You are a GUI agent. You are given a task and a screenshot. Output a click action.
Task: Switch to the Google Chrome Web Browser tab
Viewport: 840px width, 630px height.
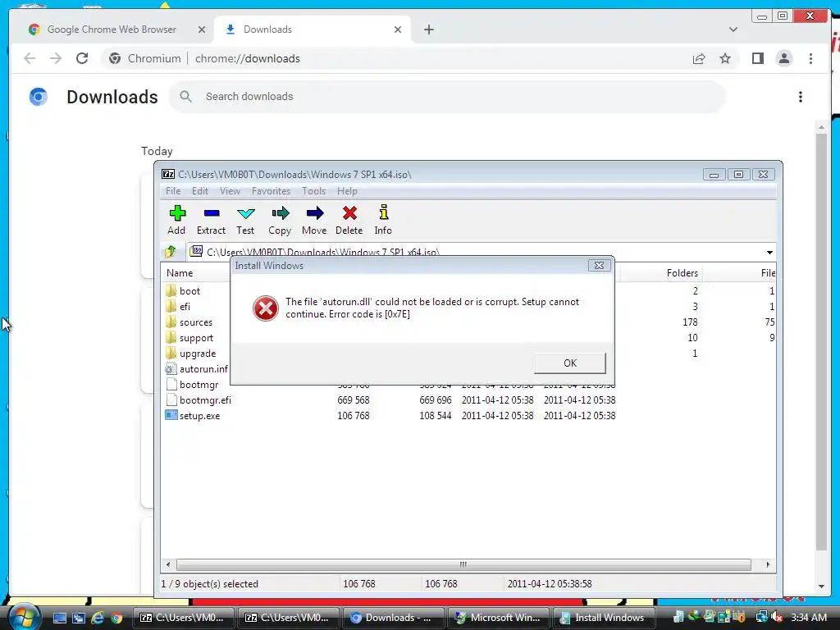(112, 30)
